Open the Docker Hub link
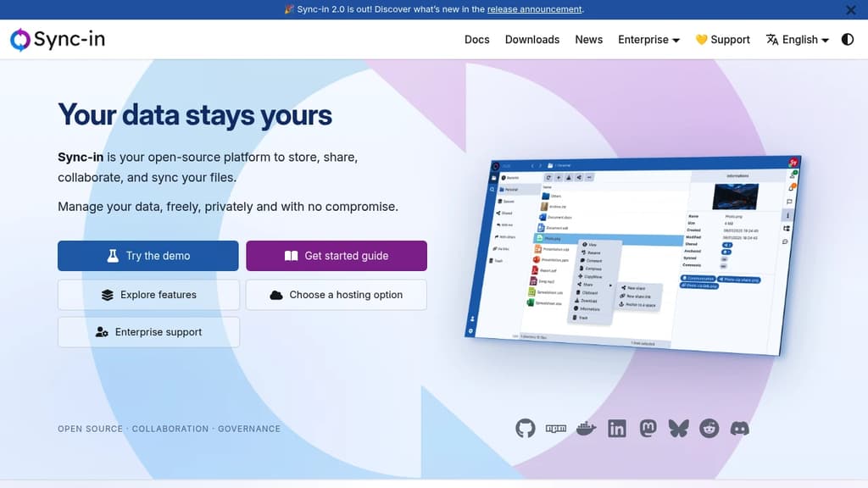 click(x=587, y=428)
